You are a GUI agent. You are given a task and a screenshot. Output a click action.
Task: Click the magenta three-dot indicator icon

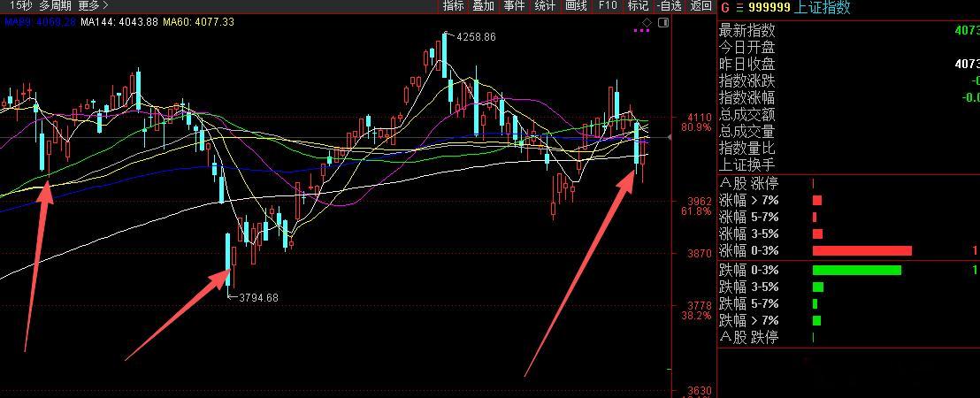tap(641, 30)
